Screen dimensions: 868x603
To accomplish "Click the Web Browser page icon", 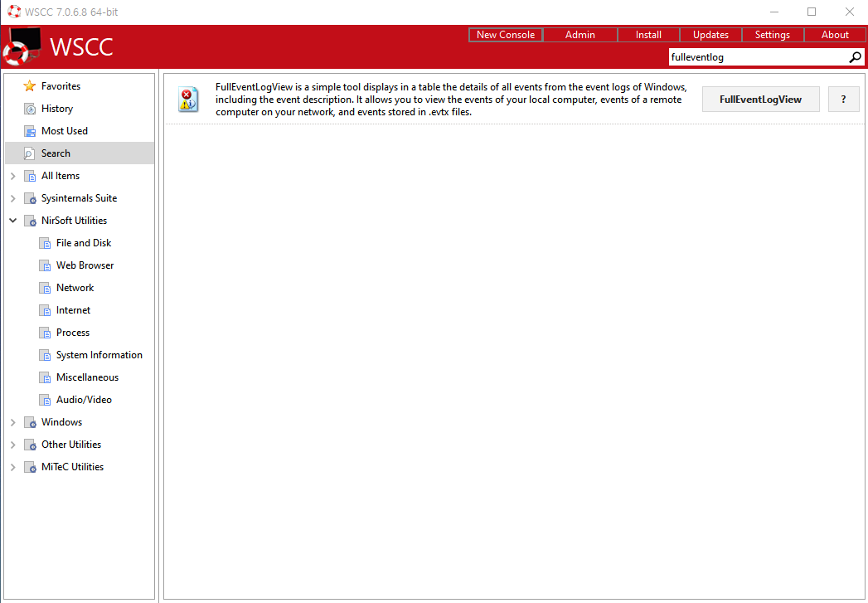I will point(45,265).
